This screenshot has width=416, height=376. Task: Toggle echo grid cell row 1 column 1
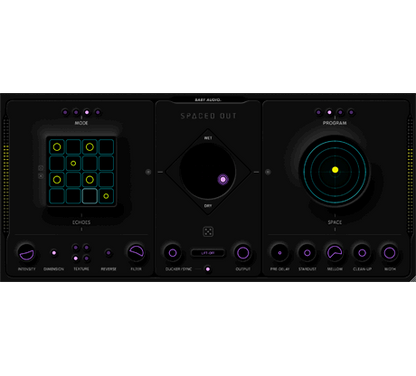[x=57, y=147]
